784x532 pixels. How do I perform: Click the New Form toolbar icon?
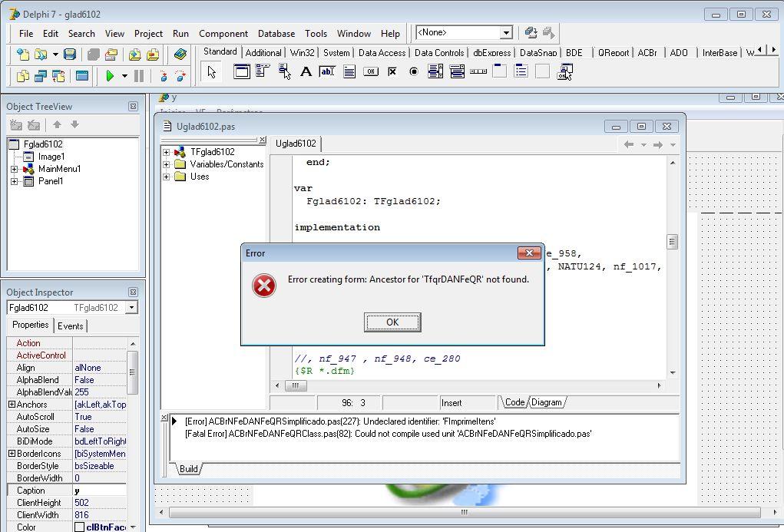tap(82, 76)
